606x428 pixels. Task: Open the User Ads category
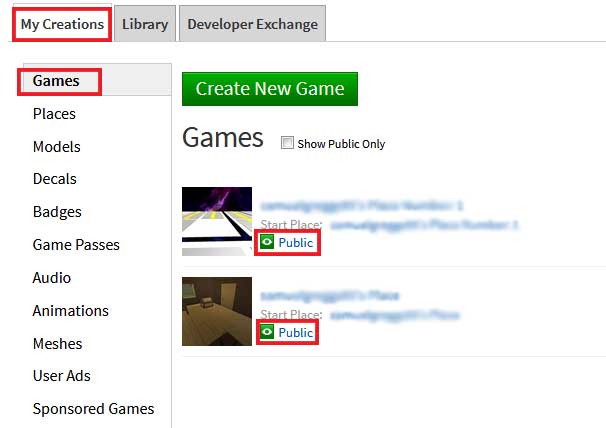coord(62,376)
